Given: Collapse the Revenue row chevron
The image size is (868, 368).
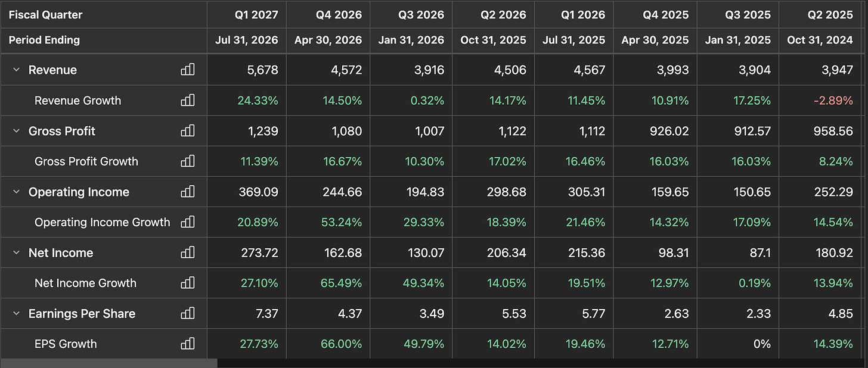Looking at the screenshot, I should tap(16, 70).
